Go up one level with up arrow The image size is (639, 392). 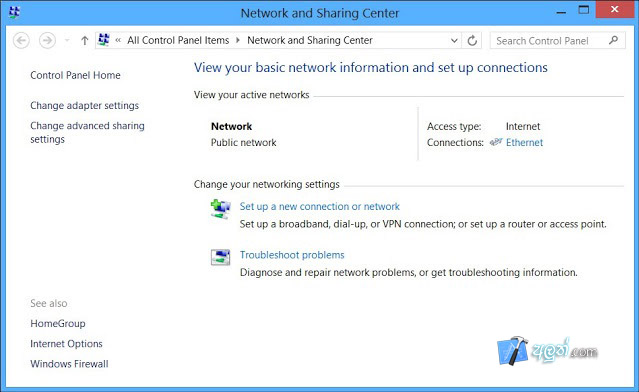click(84, 41)
